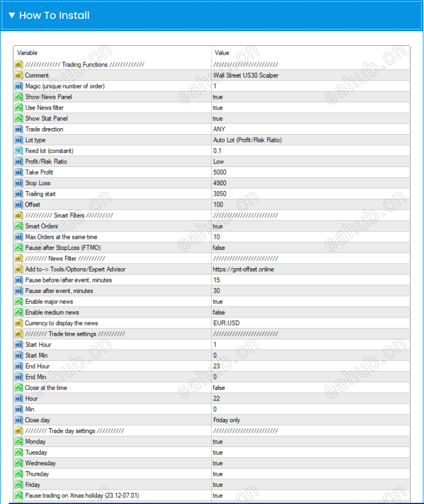Image resolution: width=424 pixels, height=504 pixels.
Task: Click the integer icon beside Close day
Action: point(19,420)
